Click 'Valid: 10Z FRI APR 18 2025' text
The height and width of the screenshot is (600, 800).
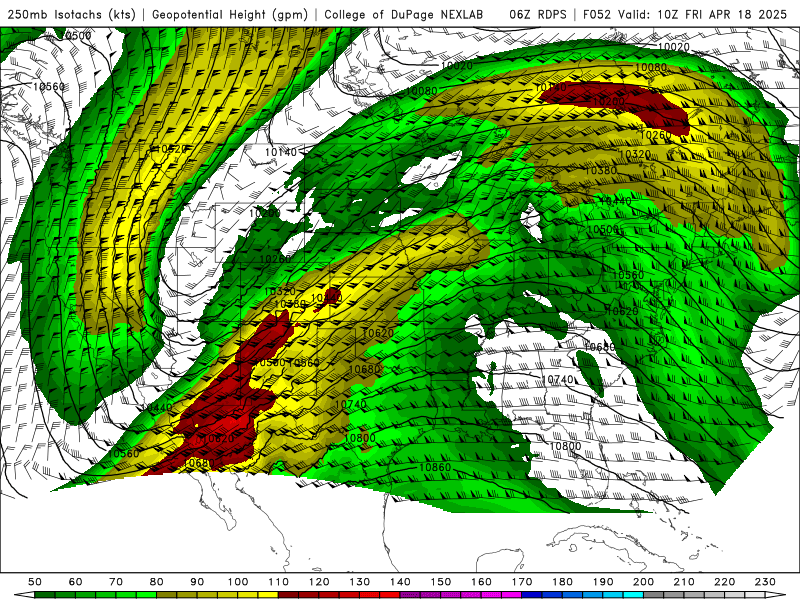[703, 15]
